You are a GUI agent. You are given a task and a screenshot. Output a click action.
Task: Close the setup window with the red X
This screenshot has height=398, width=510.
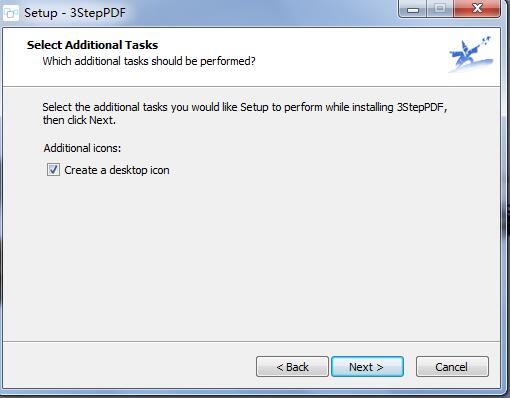(x=477, y=9)
